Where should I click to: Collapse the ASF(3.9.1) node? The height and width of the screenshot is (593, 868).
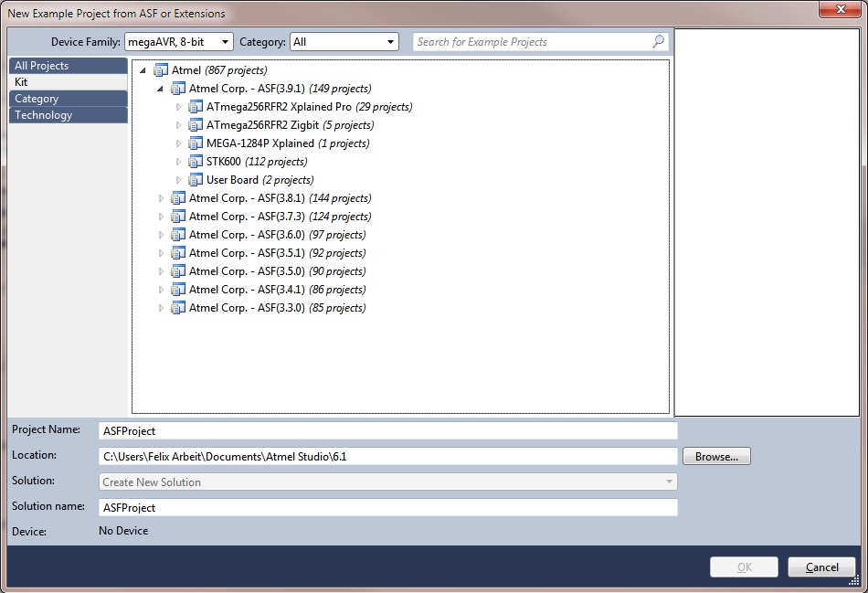click(x=160, y=89)
